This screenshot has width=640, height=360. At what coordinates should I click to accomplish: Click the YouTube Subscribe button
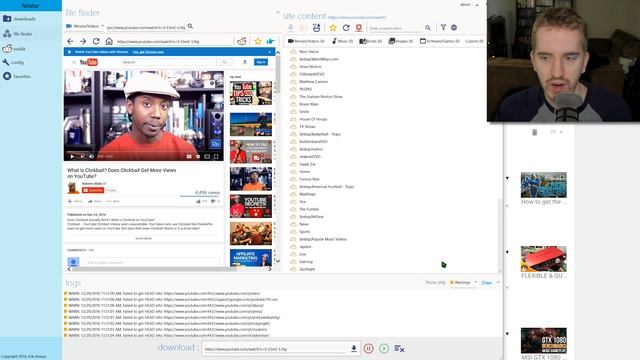coord(93,190)
